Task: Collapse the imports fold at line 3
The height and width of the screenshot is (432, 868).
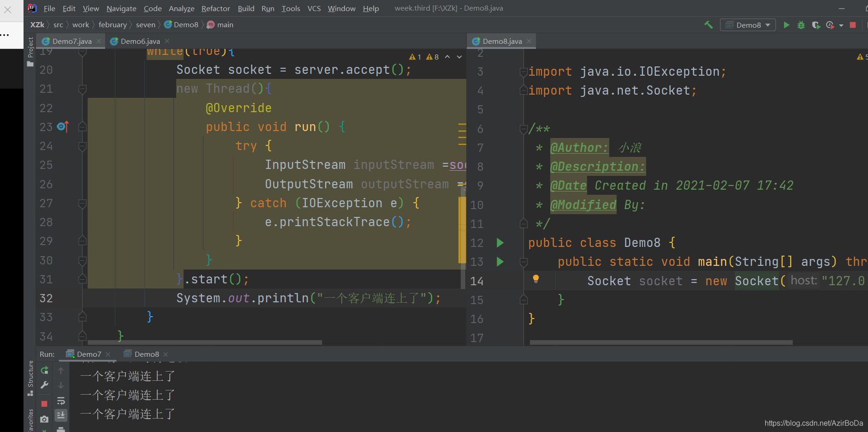Action: click(x=523, y=72)
